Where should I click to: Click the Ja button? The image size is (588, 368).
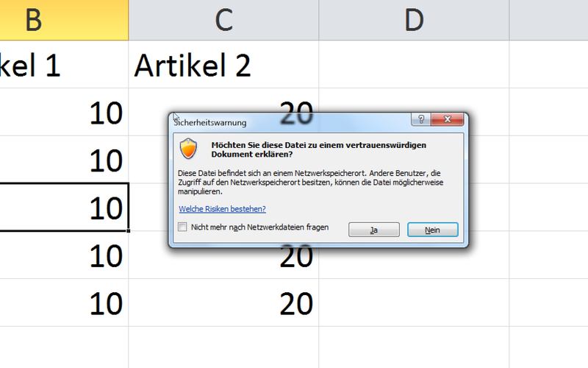click(x=373, y=230)
